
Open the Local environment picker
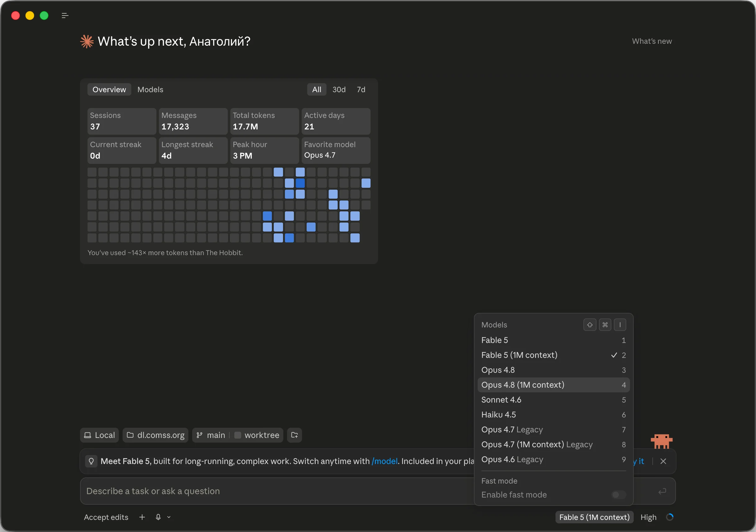[x=99, y=435]
